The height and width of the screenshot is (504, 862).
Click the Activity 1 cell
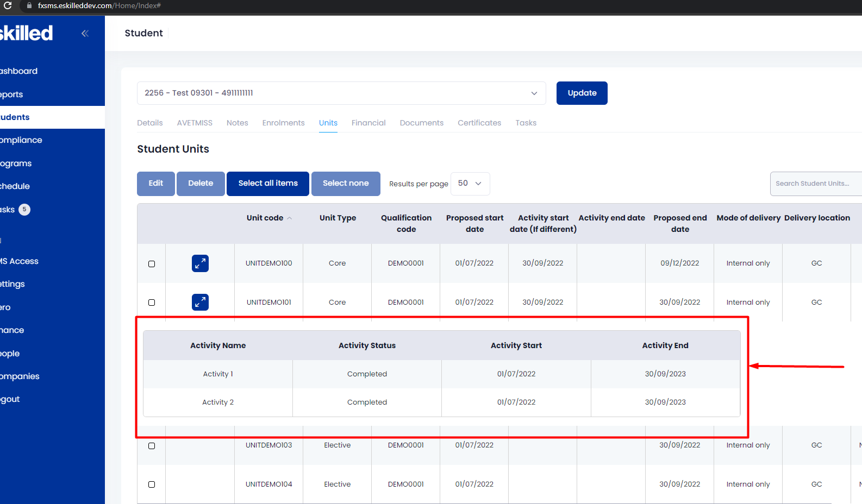pos(218,374)
